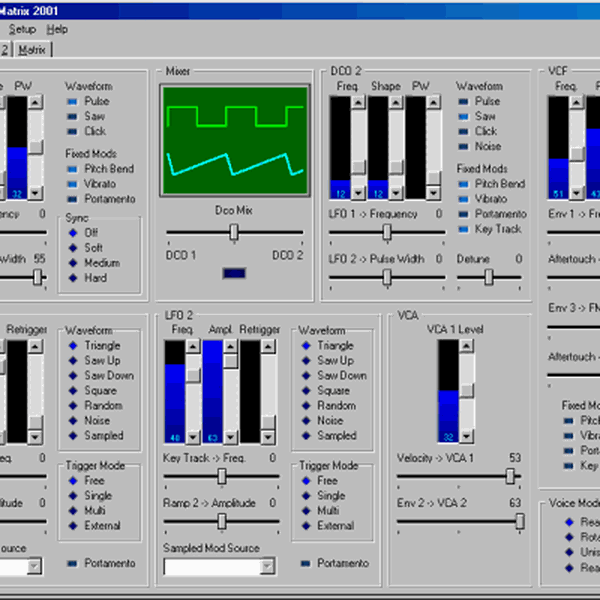Toggle DCO 2 Vibrato fixed mod
Image resolution: width=600 pixels, height=600 pixels.
pos(465,199)
